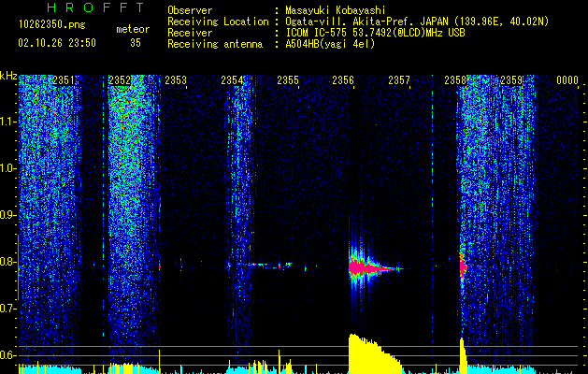588x374 pixels.
Task: Click the 0.8 frequency axis label
Action: pos(7,262)
